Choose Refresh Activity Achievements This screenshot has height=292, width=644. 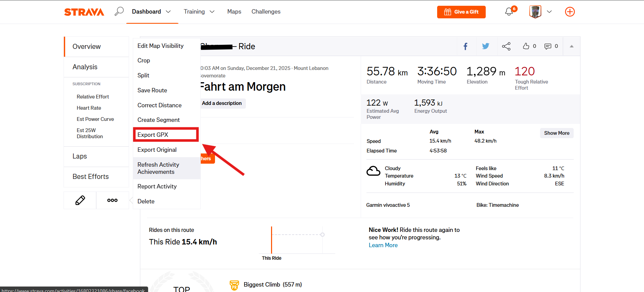166,168
